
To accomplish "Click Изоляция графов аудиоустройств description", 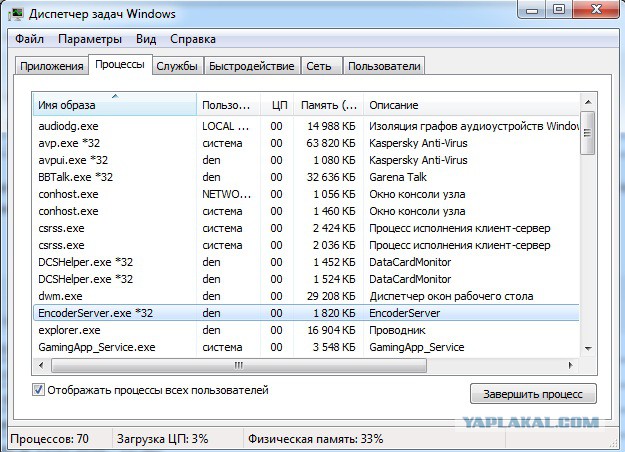I will pos(474,126).
